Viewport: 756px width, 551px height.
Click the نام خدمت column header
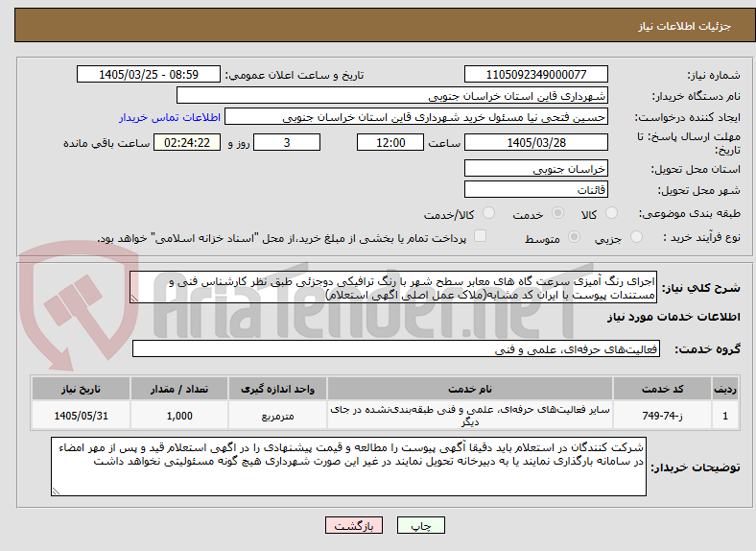point(469,389)
